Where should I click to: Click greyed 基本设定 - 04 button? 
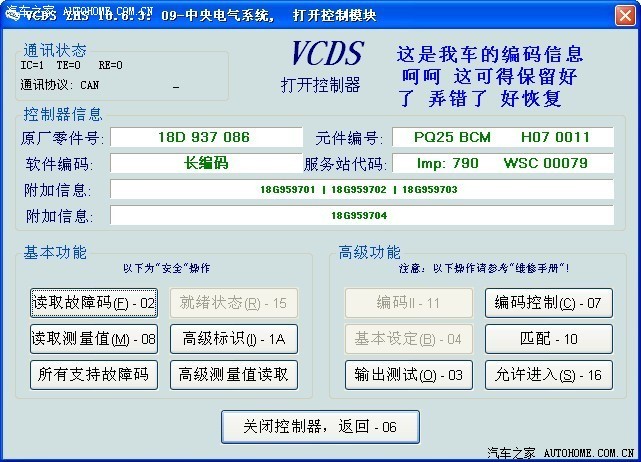click(x=409, y=339)
